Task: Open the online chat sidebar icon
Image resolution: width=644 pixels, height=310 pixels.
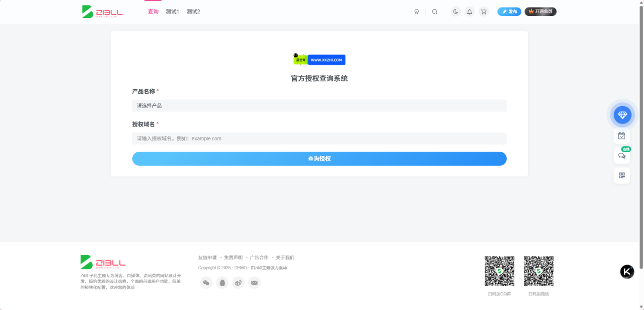Action: [x=622, y=156]
